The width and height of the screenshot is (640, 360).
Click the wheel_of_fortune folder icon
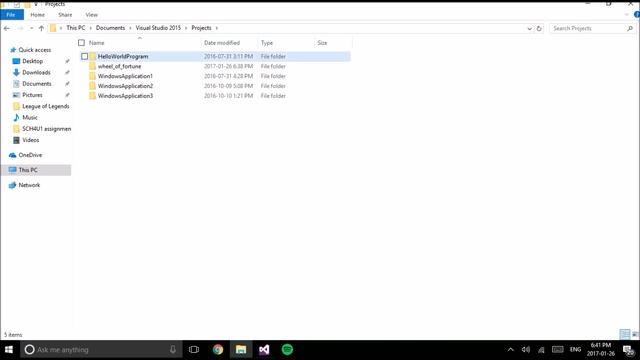[x=93, y=66]
